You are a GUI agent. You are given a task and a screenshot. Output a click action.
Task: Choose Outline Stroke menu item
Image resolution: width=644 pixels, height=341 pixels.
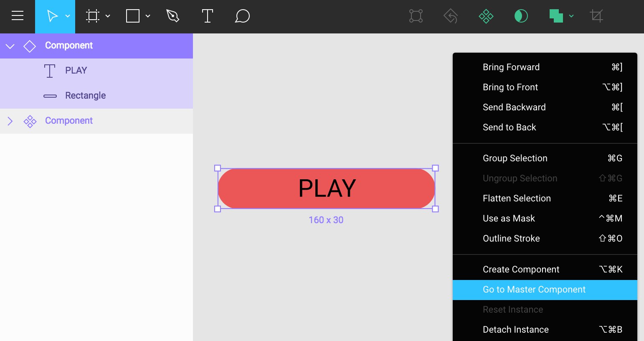(545, 238)
